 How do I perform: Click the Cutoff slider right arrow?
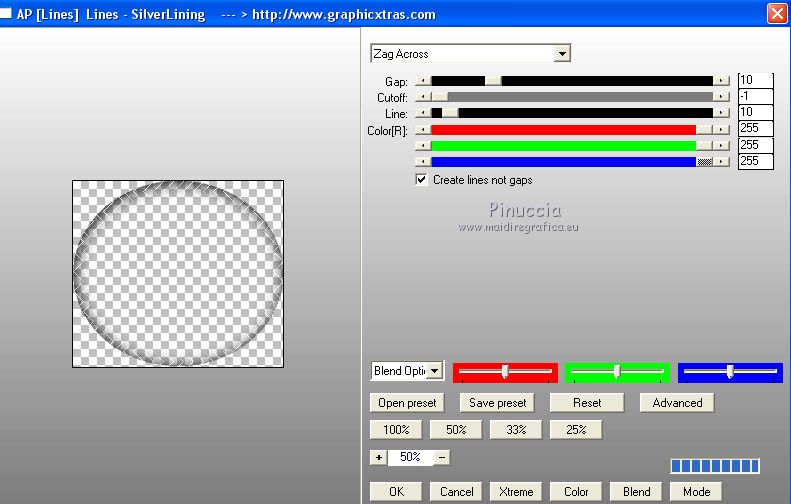[x=721, y=97]
